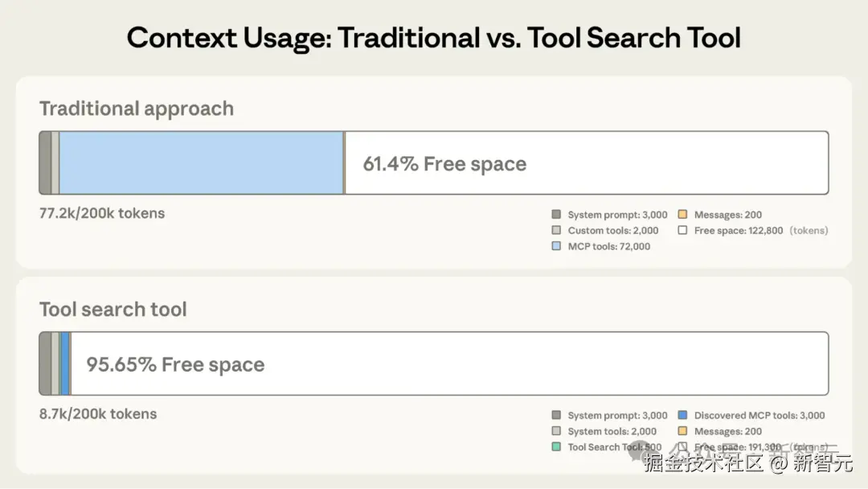This screenshot has height=489, width=868.
Task: Click the "77.2k/200k tokens" label
Action: coord(102,213)
